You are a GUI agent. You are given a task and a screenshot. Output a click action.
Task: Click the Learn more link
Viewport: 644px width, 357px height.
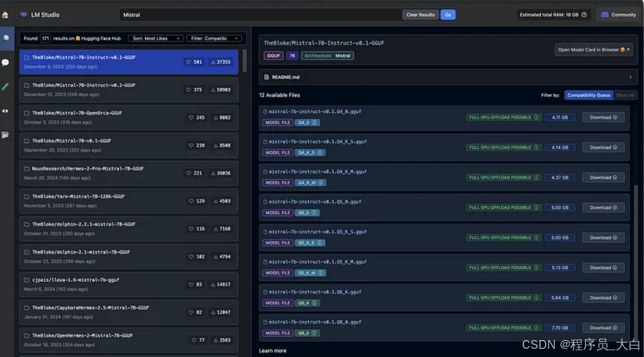(x=273, y=351)
